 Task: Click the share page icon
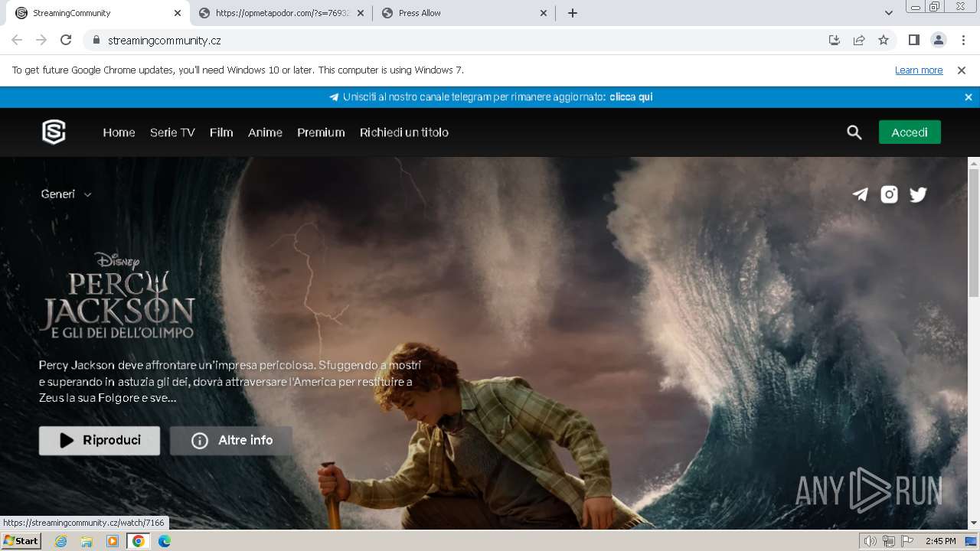(859, 40)
